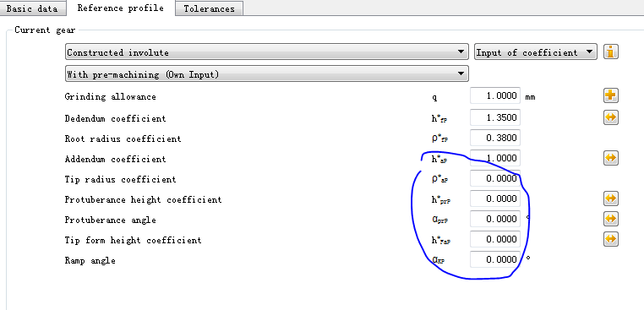This screenshot has height=310, width=644.
Task: Click convert arrow icon for Protuberance height coefficient
Action: [611, 199]
